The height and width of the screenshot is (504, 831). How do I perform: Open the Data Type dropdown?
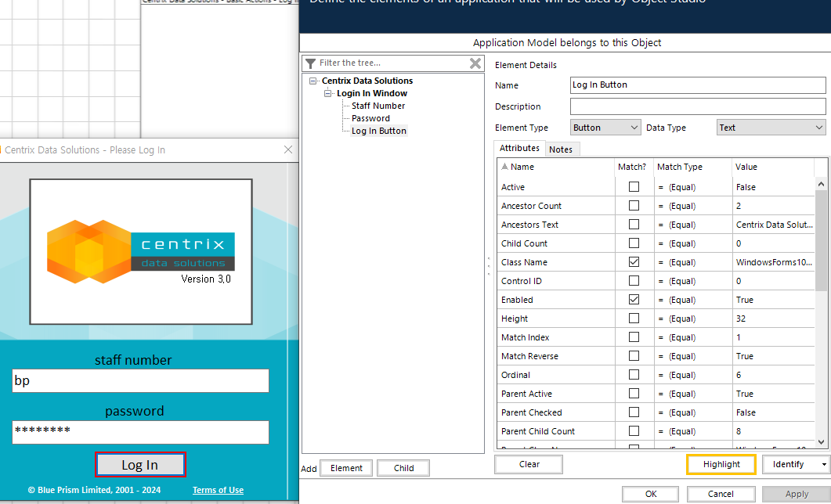[x=771, y=128]
